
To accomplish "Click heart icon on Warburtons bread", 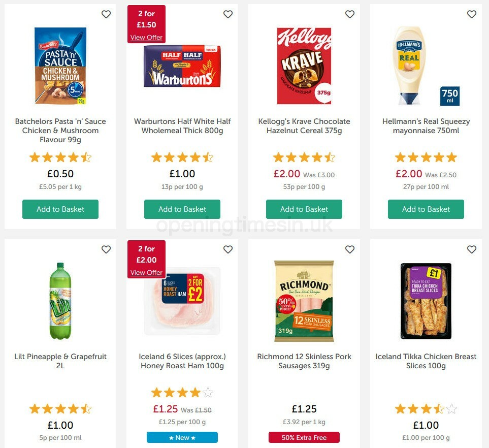I will 228,14.
